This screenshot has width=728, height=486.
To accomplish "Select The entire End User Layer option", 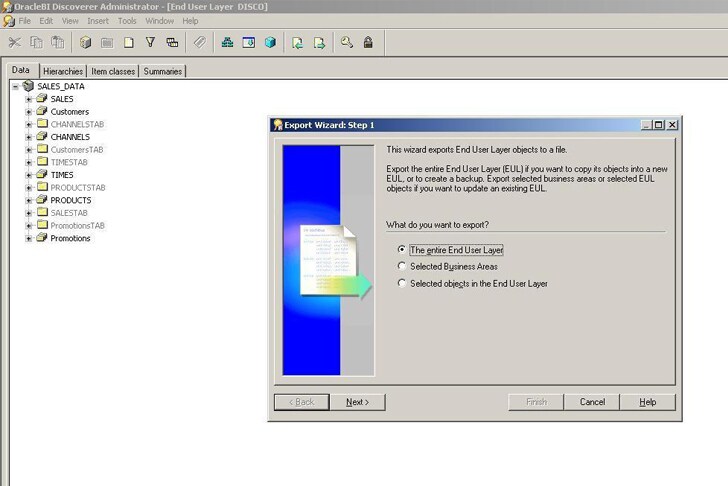I will click(x=402, y=249).
